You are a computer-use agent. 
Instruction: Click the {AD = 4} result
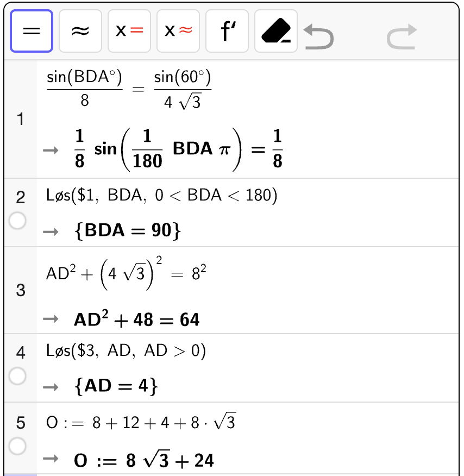116,386
